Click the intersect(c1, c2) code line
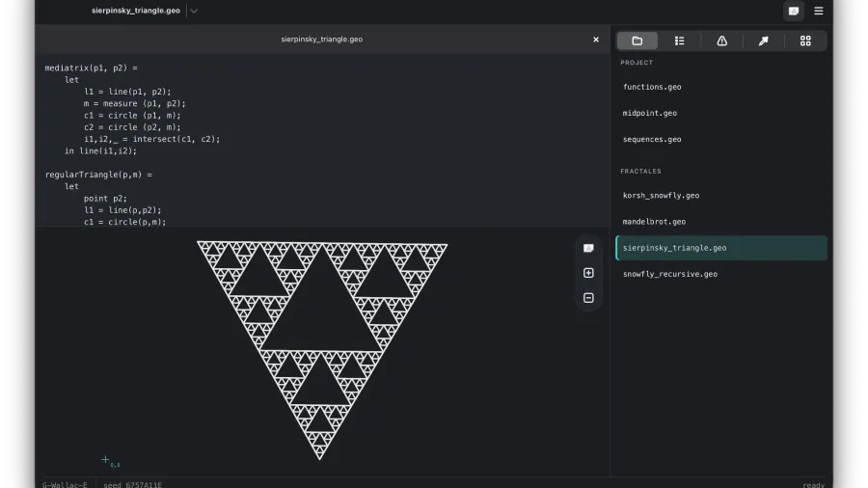The image size is (868, 488). [x=151, y=140]
